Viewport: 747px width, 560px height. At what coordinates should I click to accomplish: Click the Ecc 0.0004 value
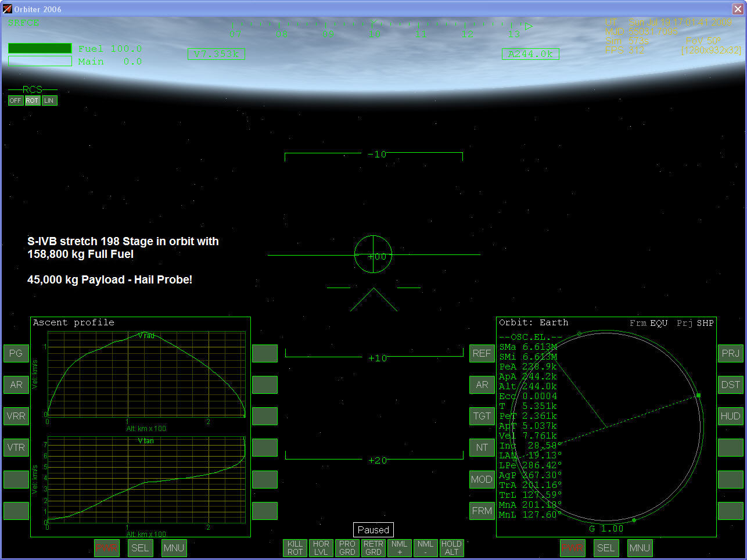[x=528, y=396]
